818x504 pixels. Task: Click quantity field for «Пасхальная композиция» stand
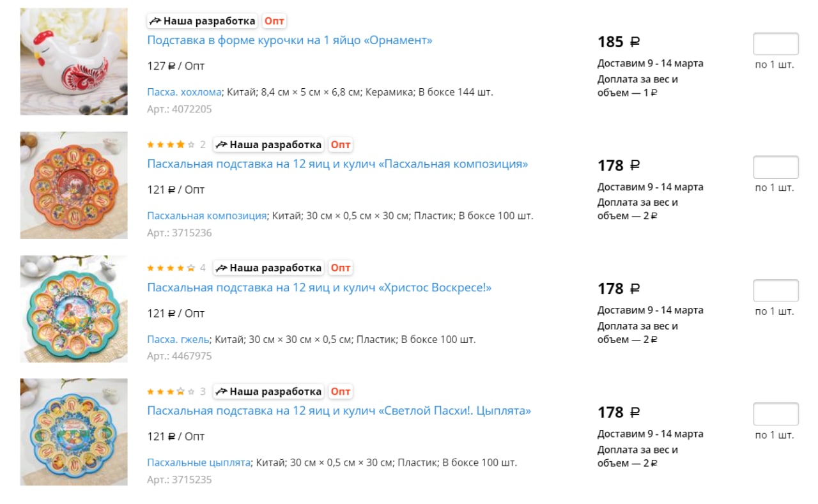(775, 167)
